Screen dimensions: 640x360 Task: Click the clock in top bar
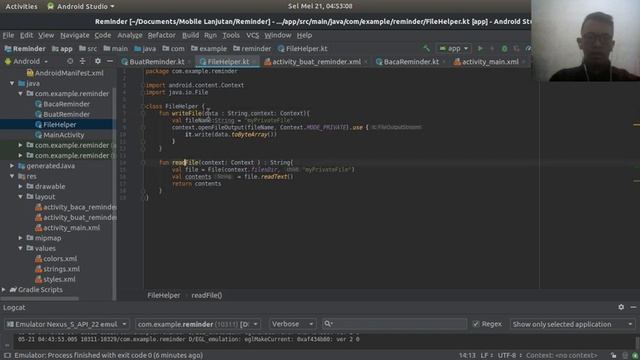(320, 6)
